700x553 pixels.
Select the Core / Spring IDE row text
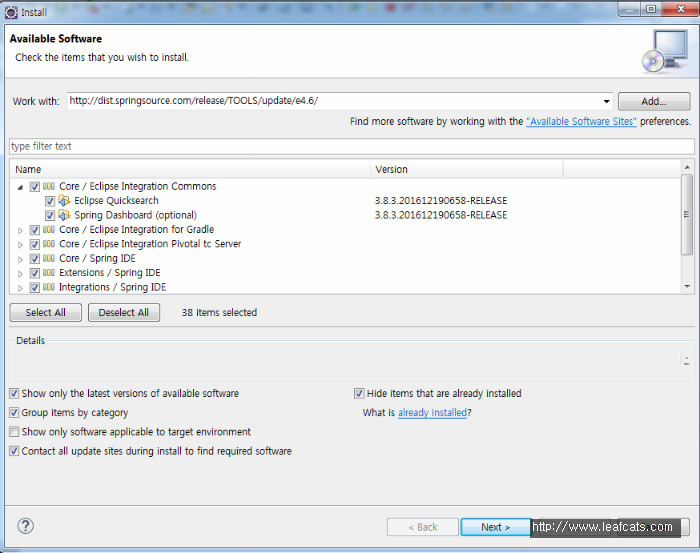tap(97, 258)
